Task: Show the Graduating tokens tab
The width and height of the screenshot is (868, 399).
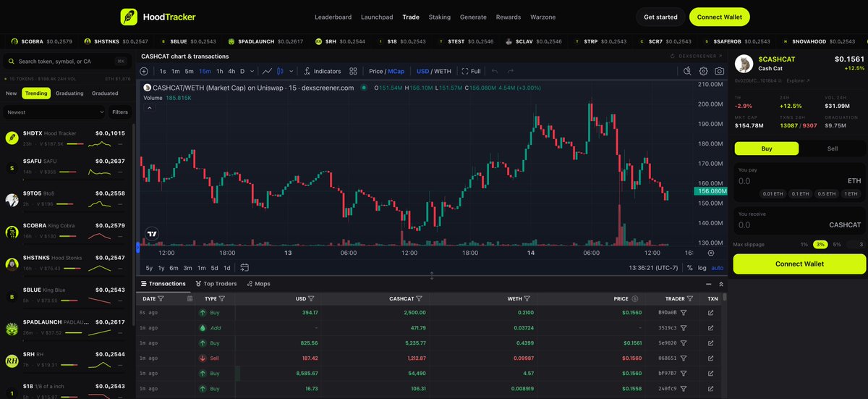Action: [x=70, y=93]
